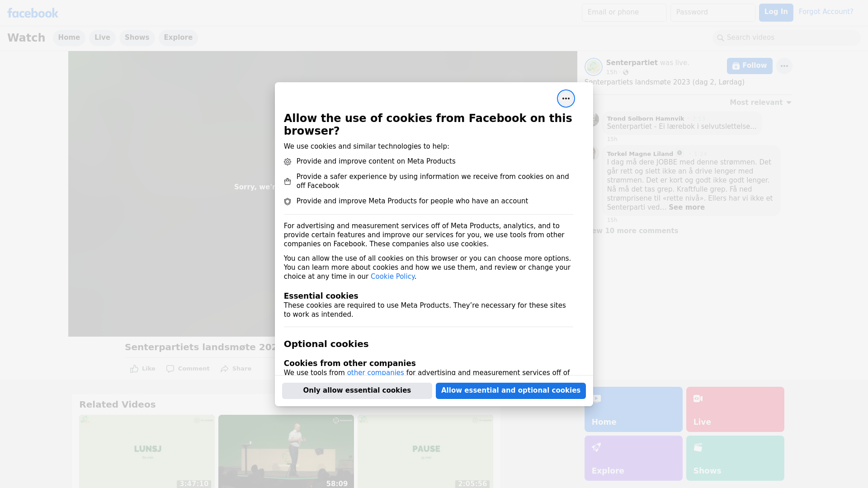Screen dimensions: 868x488
Task: Click the Essential cookies heading
Action: click(x=321, y=296)
